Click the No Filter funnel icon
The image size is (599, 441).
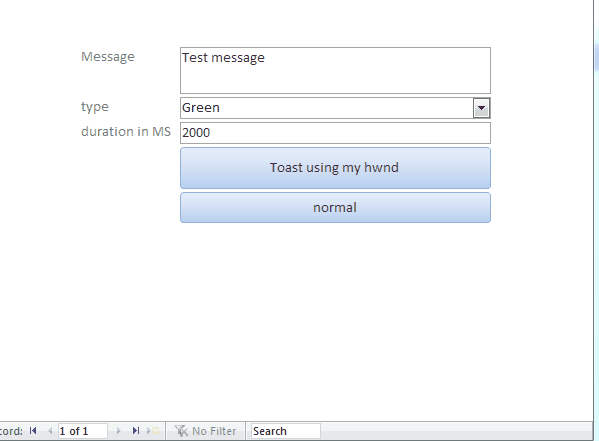click(x=181, y=431)
